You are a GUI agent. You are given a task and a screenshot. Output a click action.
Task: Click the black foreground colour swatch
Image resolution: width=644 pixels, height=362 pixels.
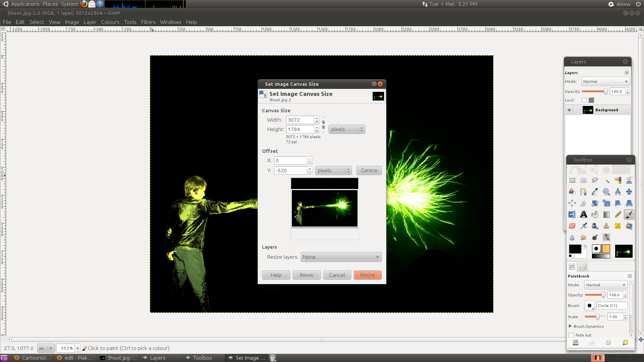[575, 249]
